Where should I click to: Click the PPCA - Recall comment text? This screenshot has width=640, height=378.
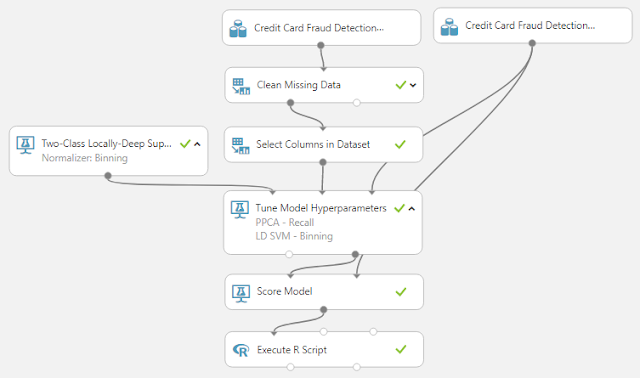point(284,222)
